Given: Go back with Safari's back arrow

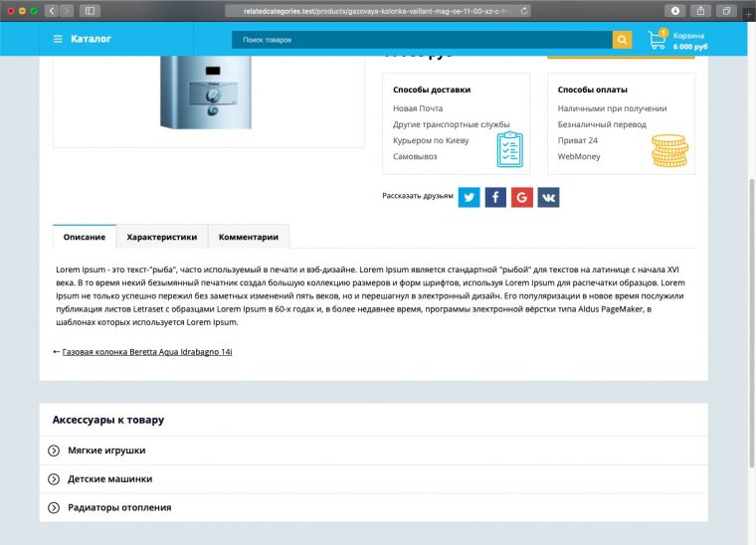Looking at the screenshot, I should (52, 11).
